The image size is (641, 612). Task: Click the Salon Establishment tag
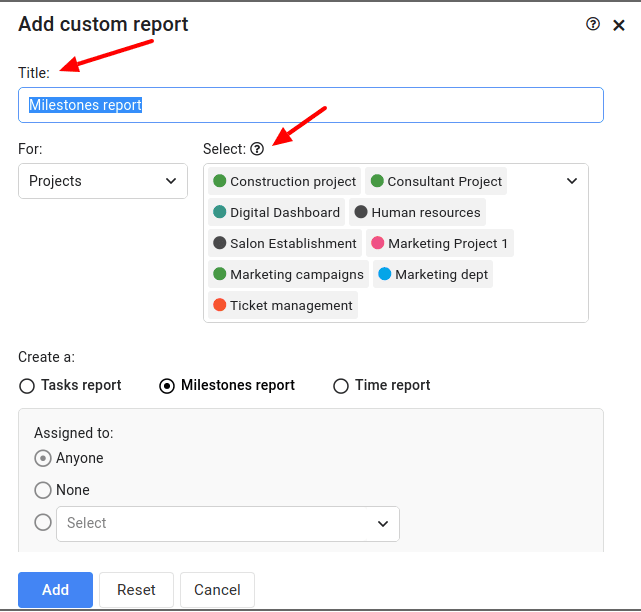[x=285, y=243]
